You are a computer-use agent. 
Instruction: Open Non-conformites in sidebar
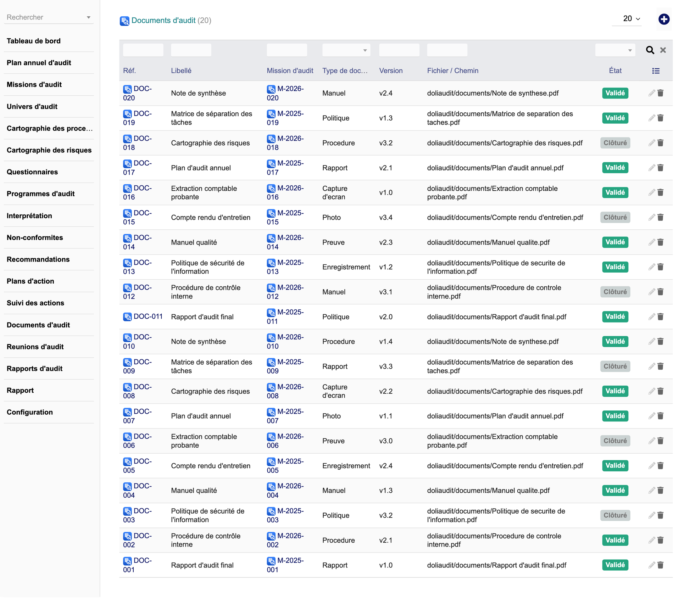(x=35, y=237)
